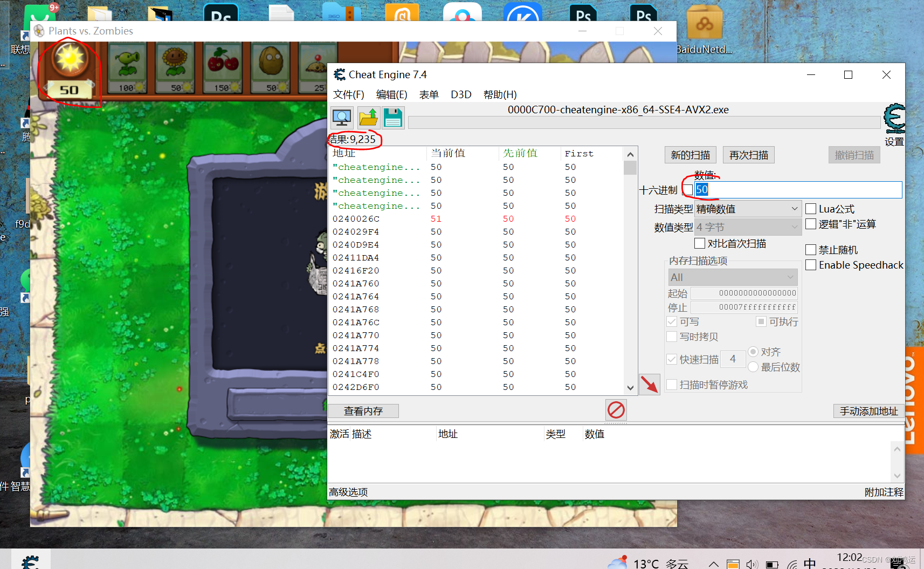This screenshot has height=569, width=924.
Task: Click address table scroll down arrow
Action: point(897,476)
